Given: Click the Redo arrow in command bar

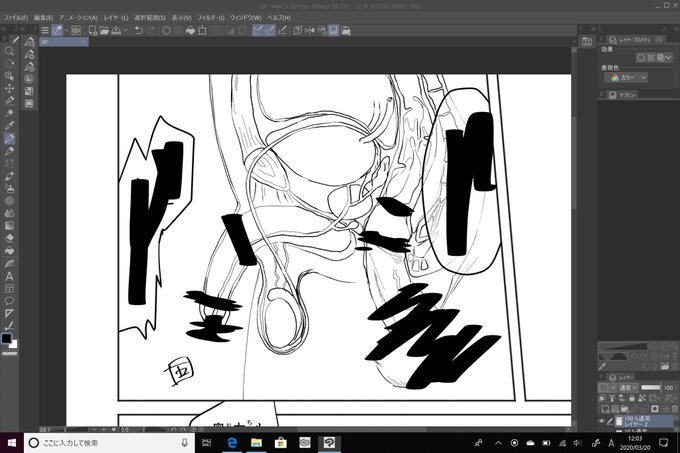Looking at the screenshot, I should [x=150, y=30].
